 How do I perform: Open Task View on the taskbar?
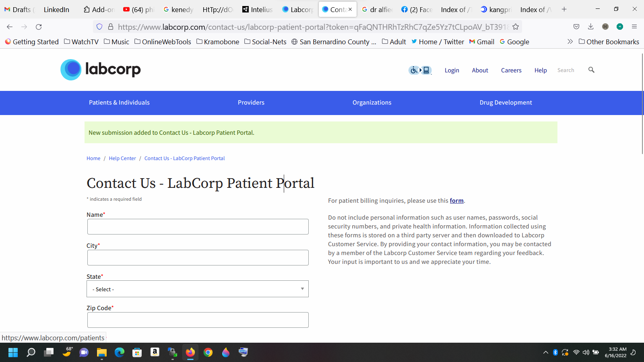[x=49, y=352]
